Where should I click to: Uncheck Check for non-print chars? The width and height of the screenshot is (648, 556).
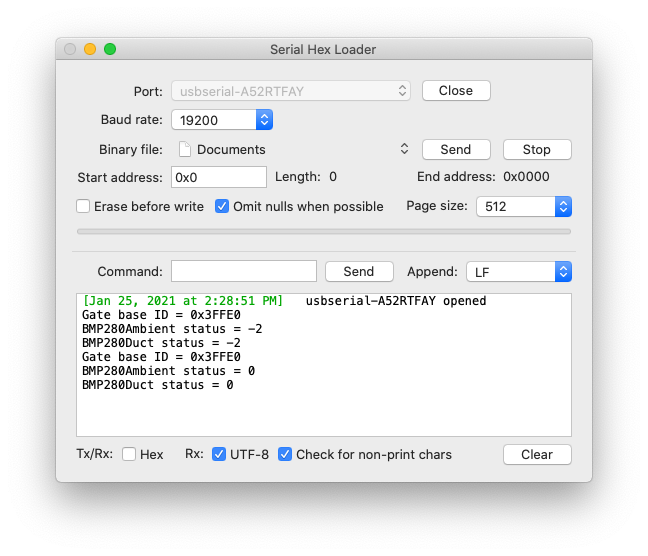(285, 454)
